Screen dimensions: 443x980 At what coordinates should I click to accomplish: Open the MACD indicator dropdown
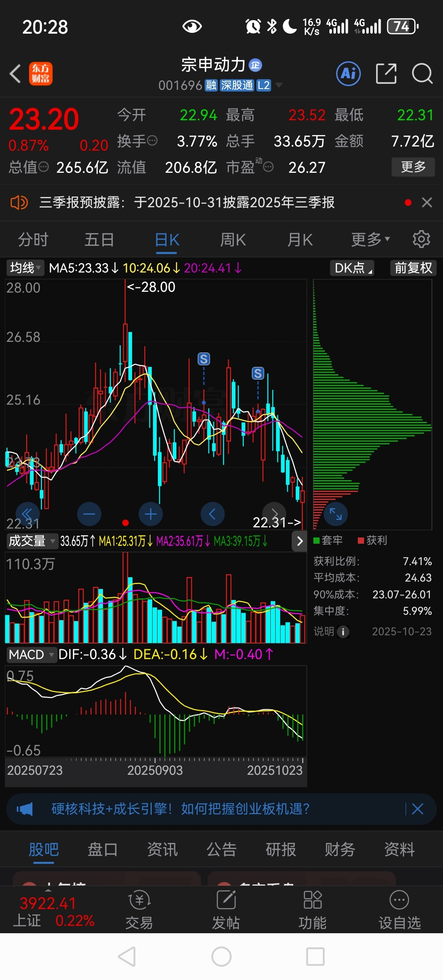pos(31,654)
